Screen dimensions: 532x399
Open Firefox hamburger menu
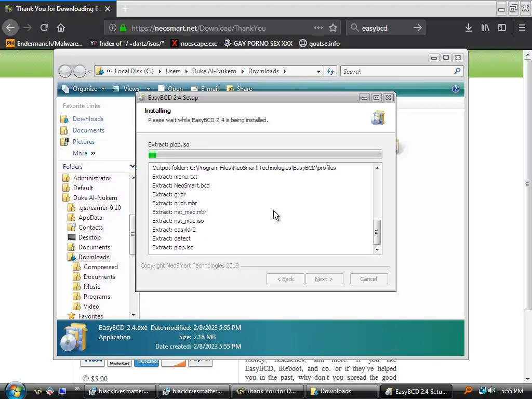522,28
